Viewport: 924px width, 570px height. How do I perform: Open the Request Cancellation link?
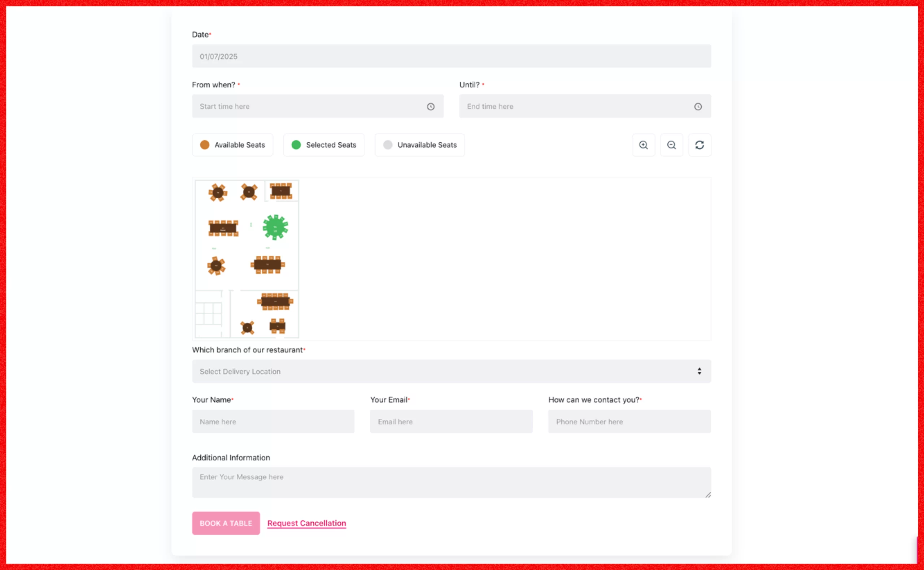click(307, 523)
